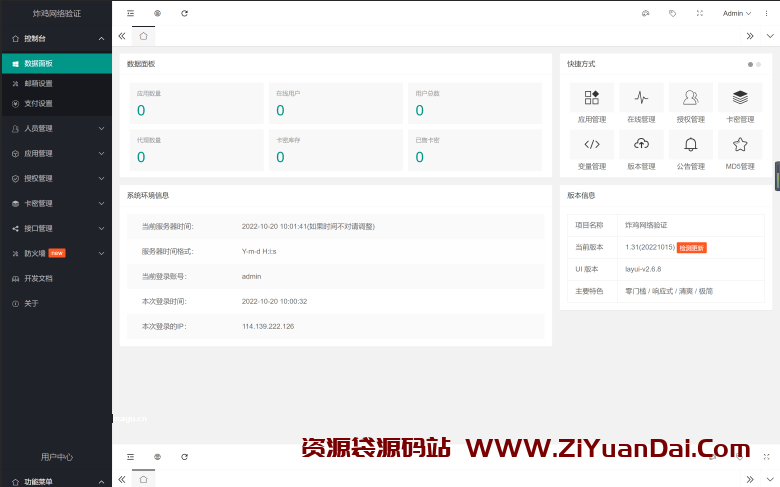Open the Admin user dropdown

(x=737, y=13)
